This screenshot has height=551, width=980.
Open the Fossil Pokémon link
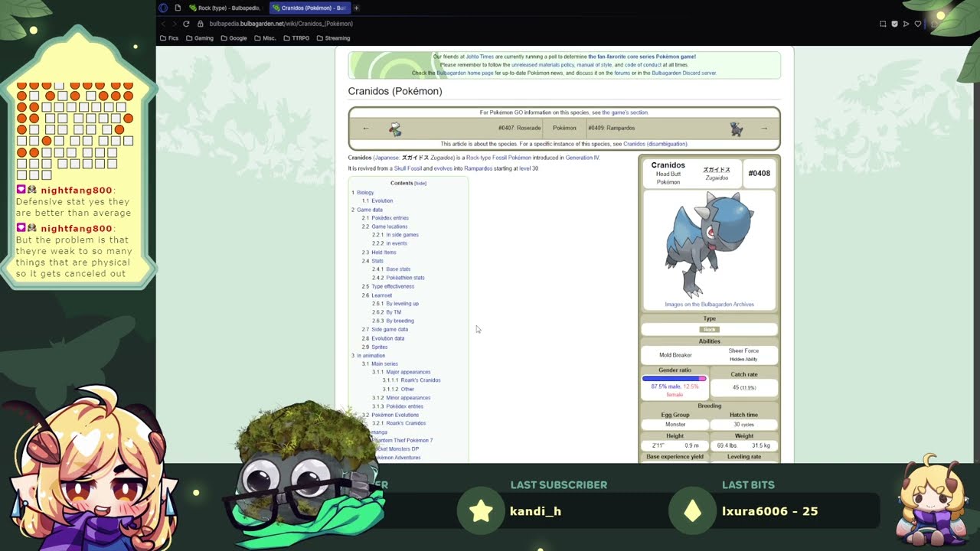tap(511, 158)
